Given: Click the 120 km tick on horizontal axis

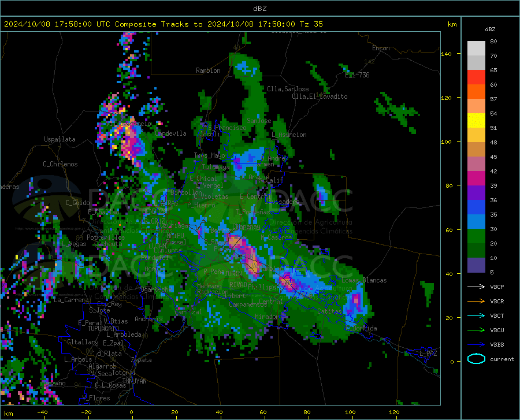Looking at the screenshot, I should pos(394,412).
